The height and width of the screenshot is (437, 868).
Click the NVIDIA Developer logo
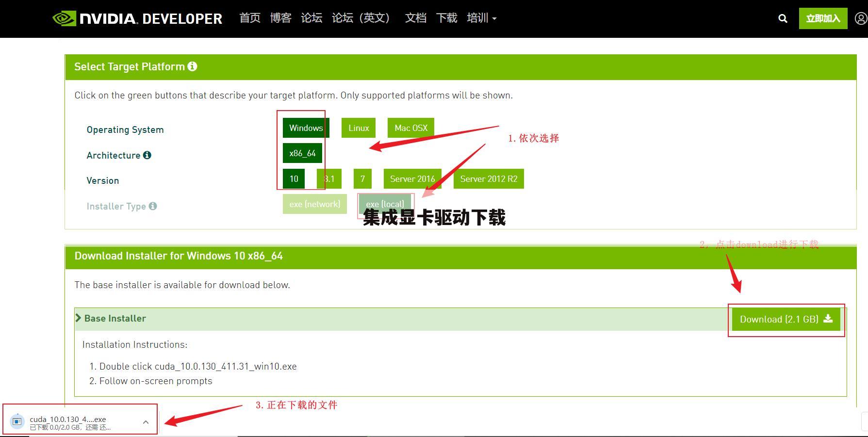(137, 18)
